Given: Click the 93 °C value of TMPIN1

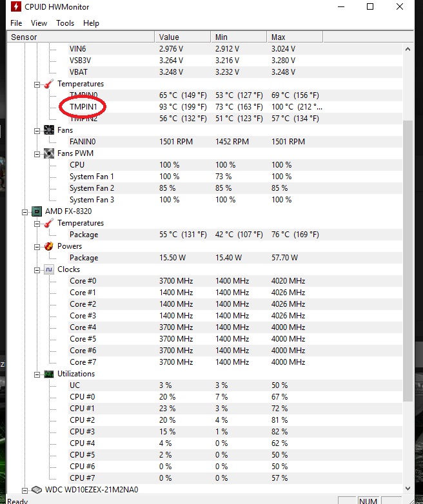Looking at the screenshot, I should [182, 107].
